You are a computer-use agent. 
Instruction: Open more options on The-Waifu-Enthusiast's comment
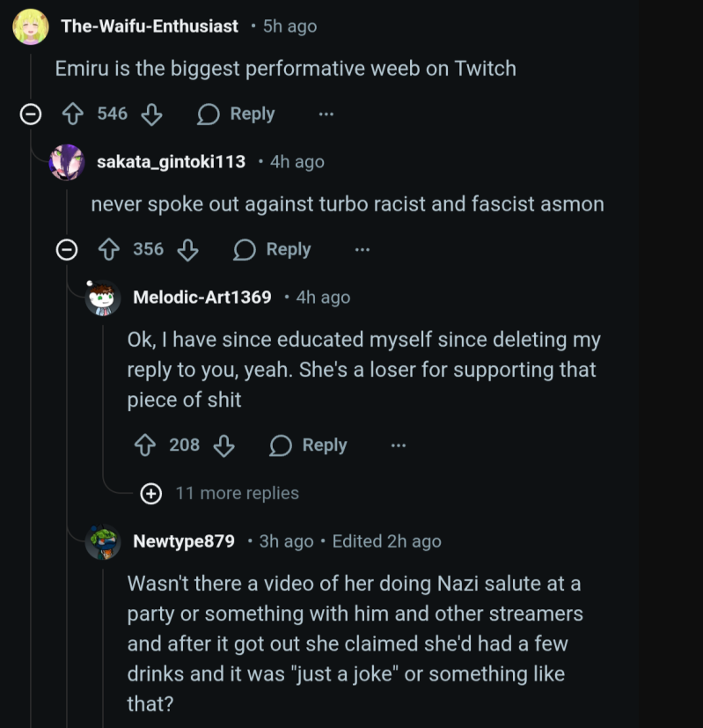point(326,114)
